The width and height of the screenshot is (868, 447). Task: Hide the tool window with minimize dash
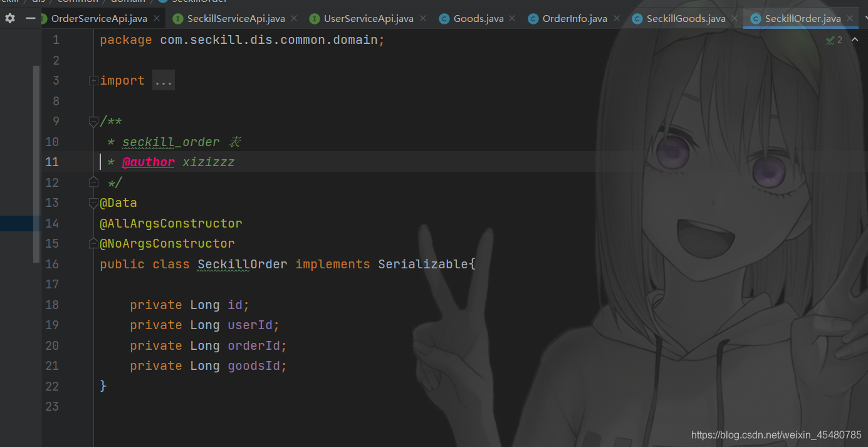[30, 18]
